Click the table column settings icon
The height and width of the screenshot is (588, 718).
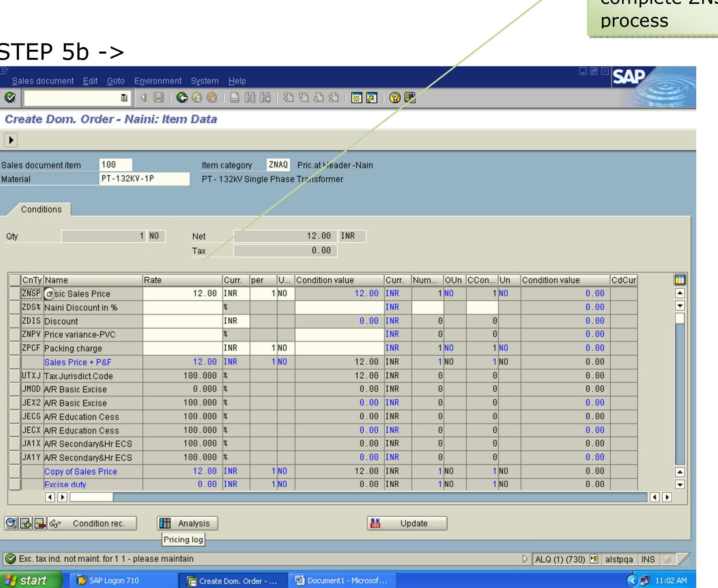680,280
